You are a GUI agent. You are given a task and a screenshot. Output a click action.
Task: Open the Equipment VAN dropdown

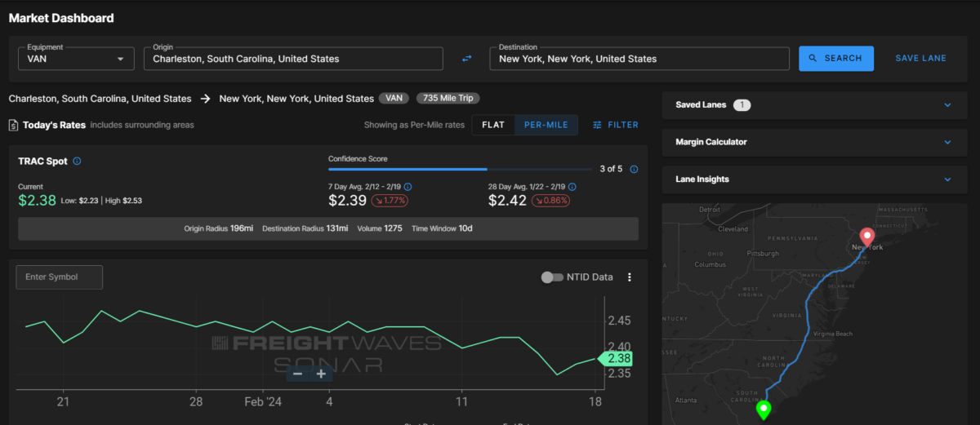tap(76, 59)
